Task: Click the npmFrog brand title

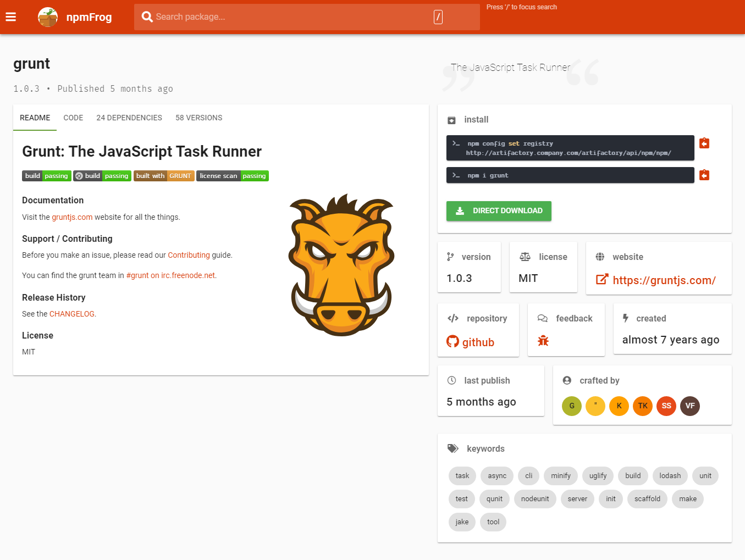Action: (89, 17)
